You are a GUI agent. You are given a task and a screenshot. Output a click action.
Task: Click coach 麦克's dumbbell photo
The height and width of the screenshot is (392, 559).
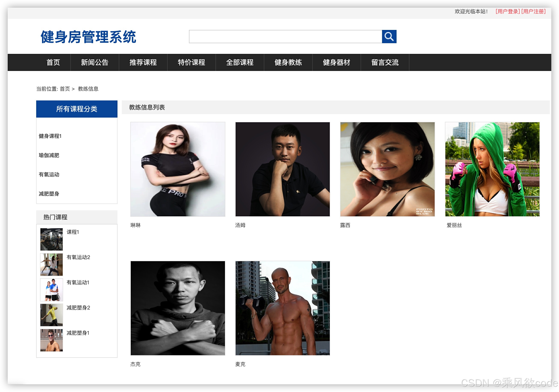pos(282,308)
